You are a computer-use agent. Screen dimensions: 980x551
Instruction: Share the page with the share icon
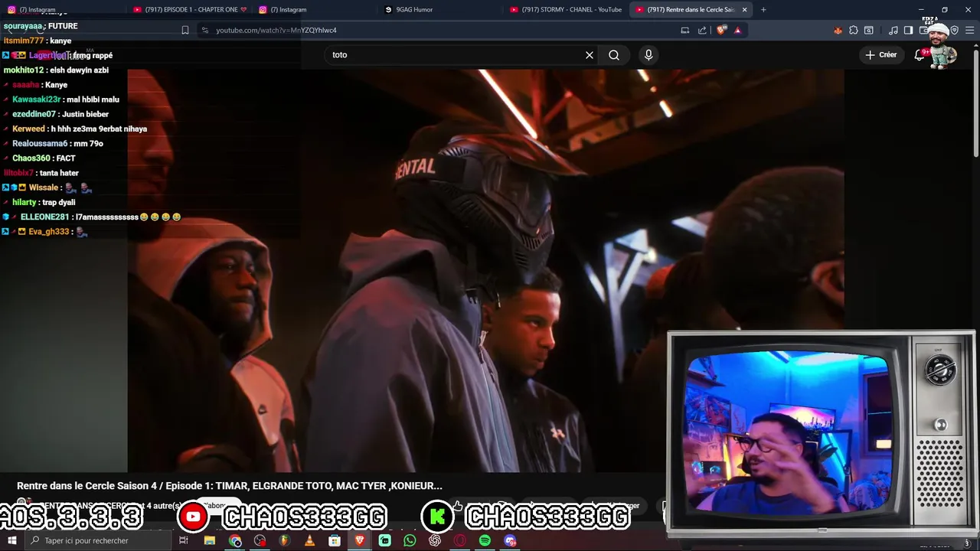pos(702,31)
